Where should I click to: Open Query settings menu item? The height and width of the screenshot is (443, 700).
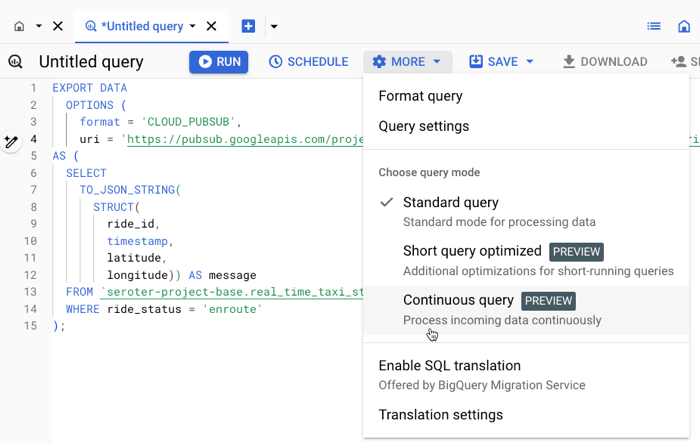click(423, 126)
